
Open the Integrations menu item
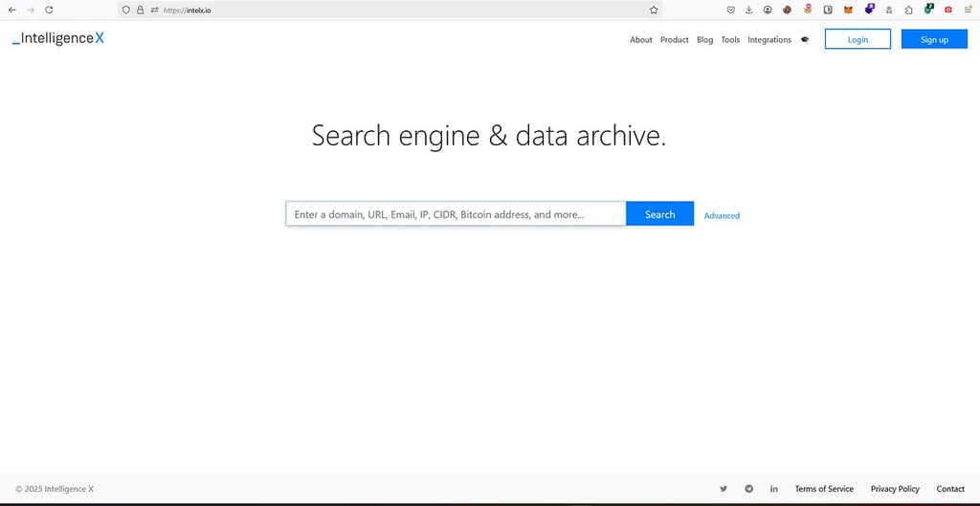769,39
